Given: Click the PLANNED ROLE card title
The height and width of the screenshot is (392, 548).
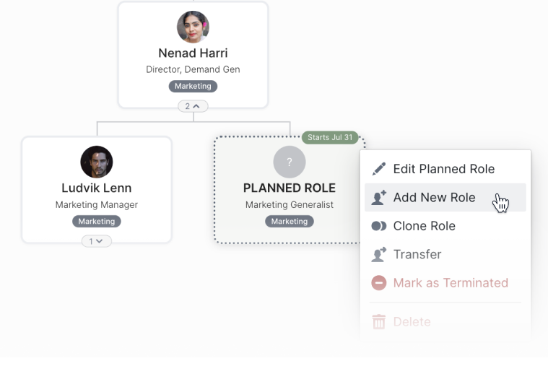Looking at the screenshot, I should [x=290, y=188].
